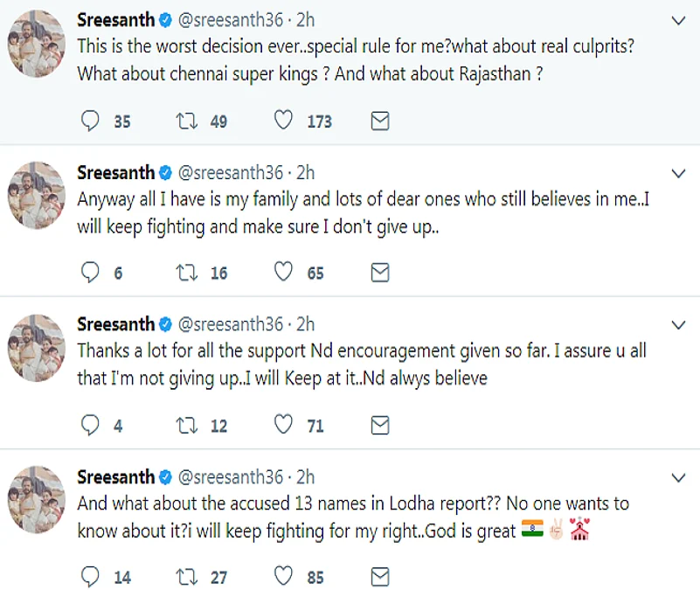Click the '2h' timestamp on the second tweet
This screenshot has width=700, height=590.
click(305, 172)
